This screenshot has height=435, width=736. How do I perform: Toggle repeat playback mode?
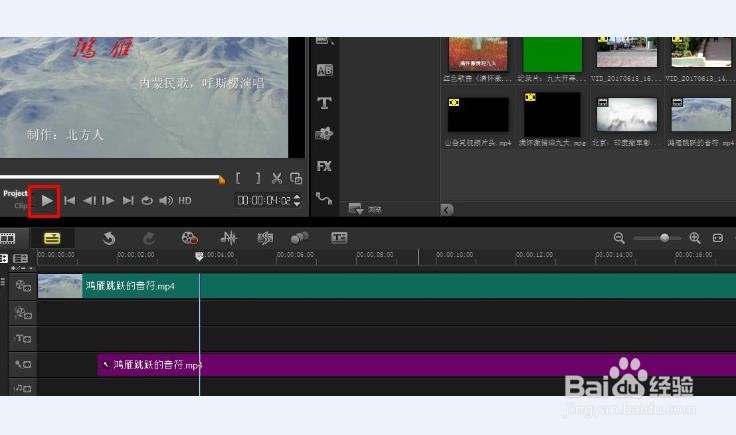(x=147, y=201)
